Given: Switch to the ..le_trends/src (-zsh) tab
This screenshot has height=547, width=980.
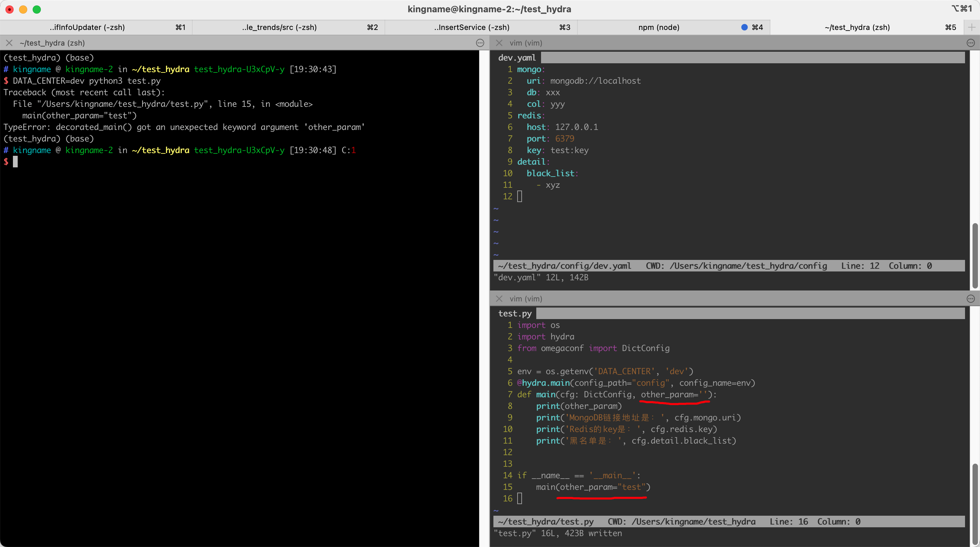Looking at the screenshot, I should [279, 28].
